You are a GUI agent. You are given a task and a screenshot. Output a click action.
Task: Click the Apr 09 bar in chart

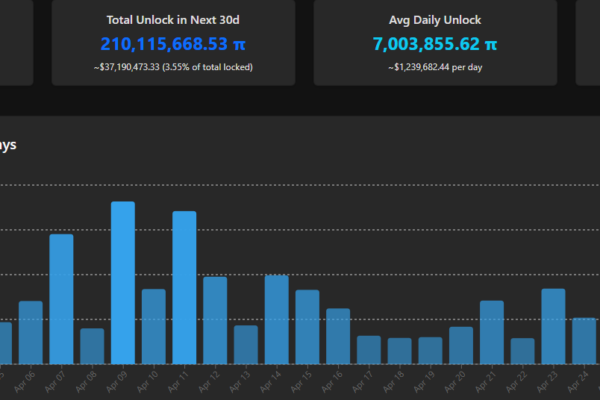pos(123,283)
